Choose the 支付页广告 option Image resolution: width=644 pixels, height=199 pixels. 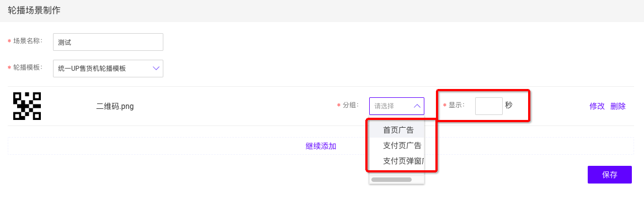(398, 145)
